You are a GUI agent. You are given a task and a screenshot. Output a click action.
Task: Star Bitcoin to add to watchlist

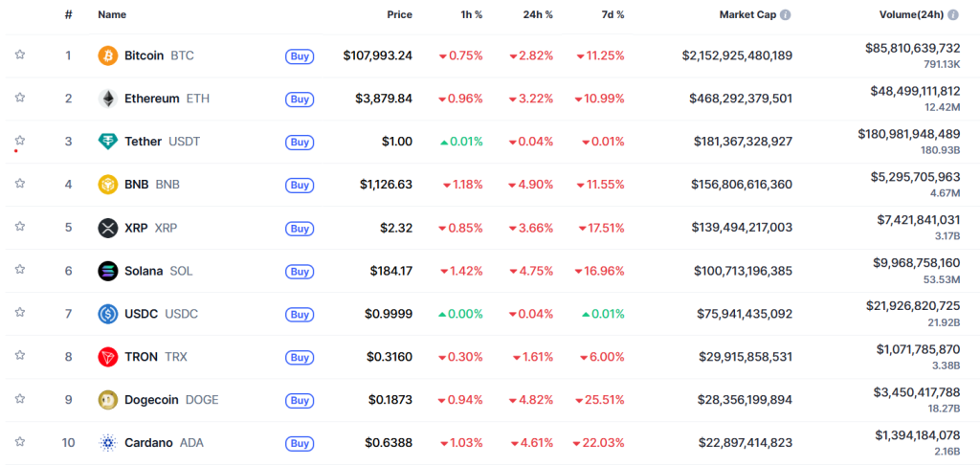click(x=19, y=55)
